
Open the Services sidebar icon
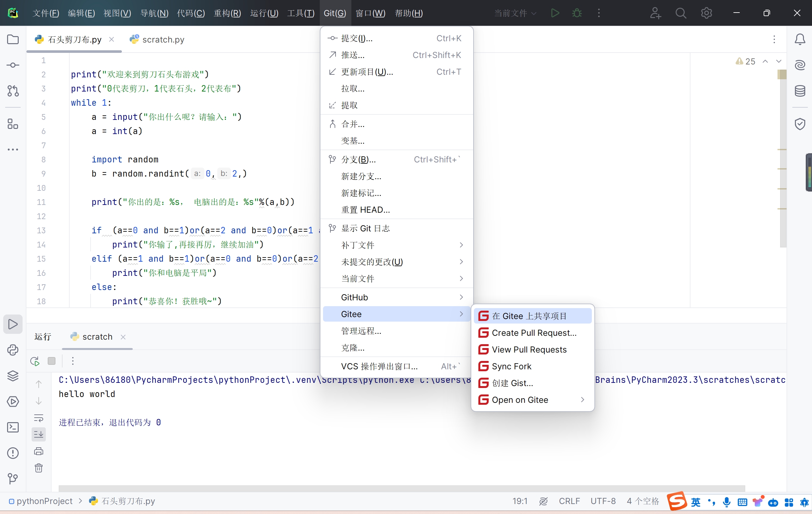[x=13, y=402]
